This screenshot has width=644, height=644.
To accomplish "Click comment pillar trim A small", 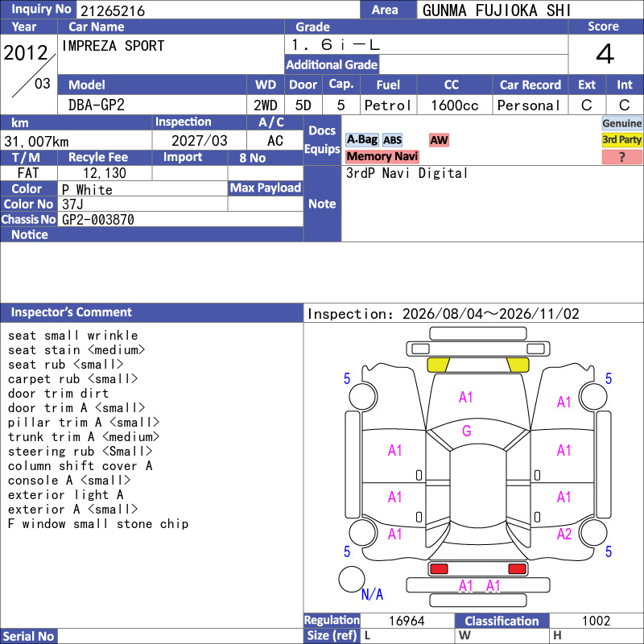I will coord(84,422).
